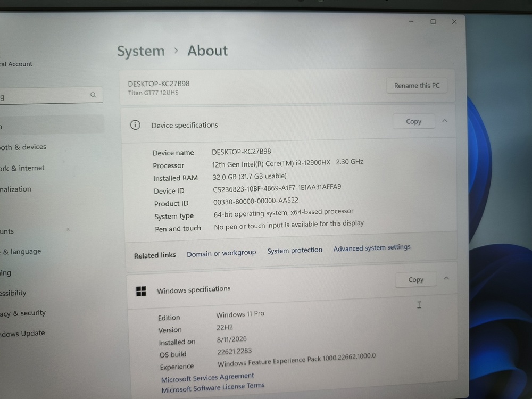The width and height of the screenshot is (532, 399).
Task: Open Personalization settings
Action: [x=15, y=189]
